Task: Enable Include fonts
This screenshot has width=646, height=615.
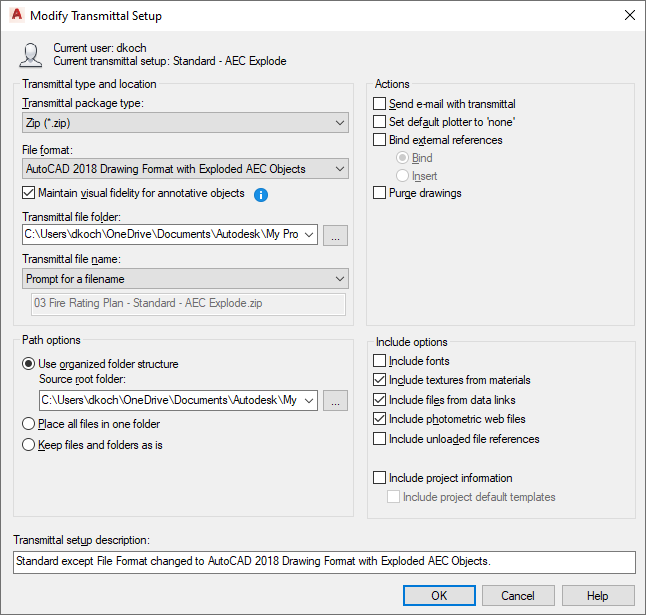Action: (379, 361)
